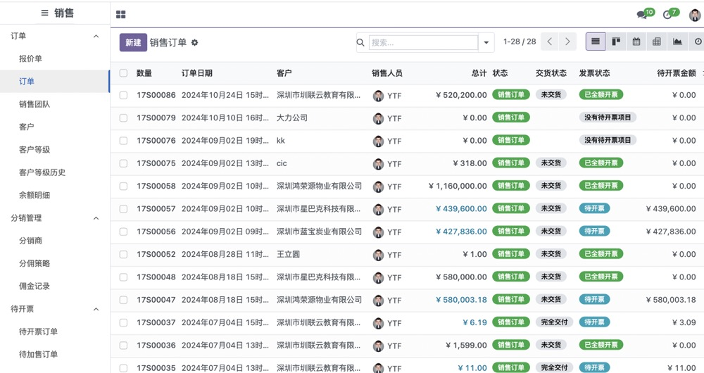
Task: Open 待开票订单 in the sidebar
Action: (38, 332)
